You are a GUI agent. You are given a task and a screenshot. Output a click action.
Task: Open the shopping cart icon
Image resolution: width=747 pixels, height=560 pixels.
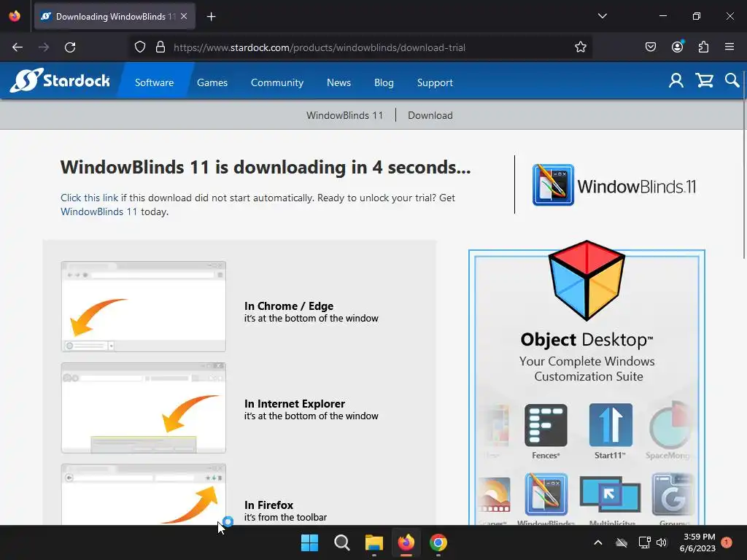pos(704,80)
